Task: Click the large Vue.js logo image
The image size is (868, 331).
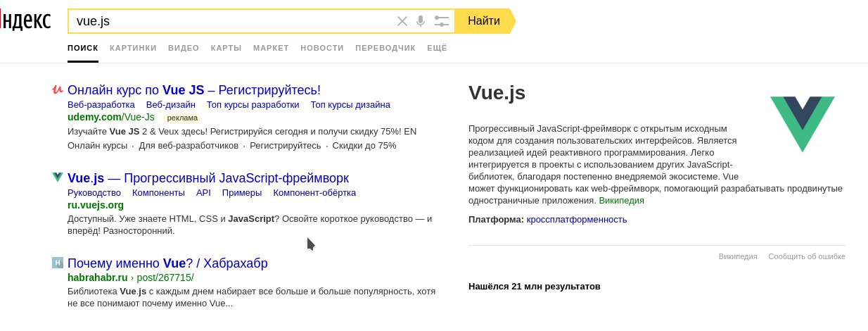Action: [x=802, y=124]
